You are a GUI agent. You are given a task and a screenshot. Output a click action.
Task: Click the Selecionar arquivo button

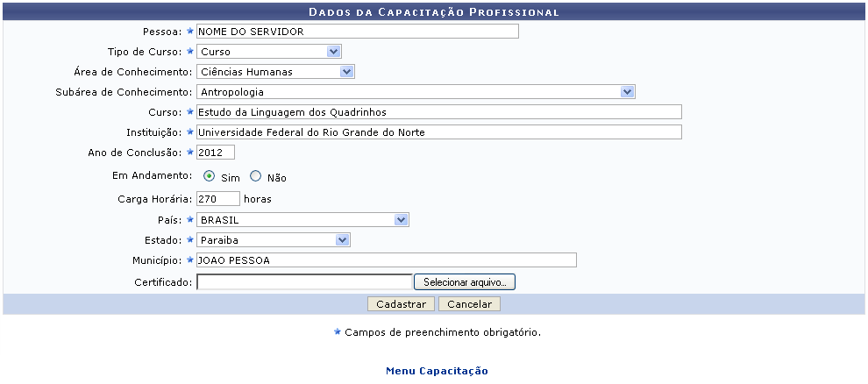465,282
